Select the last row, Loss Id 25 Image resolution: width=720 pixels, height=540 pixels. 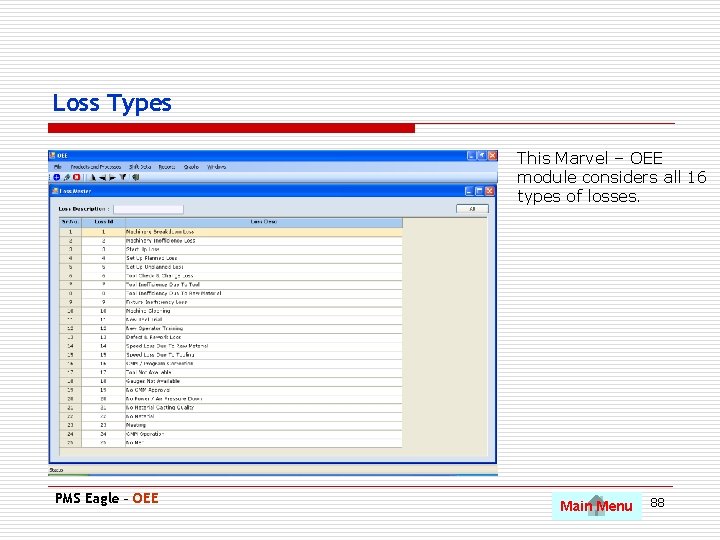pyautogui.click(x=231, y=443)
